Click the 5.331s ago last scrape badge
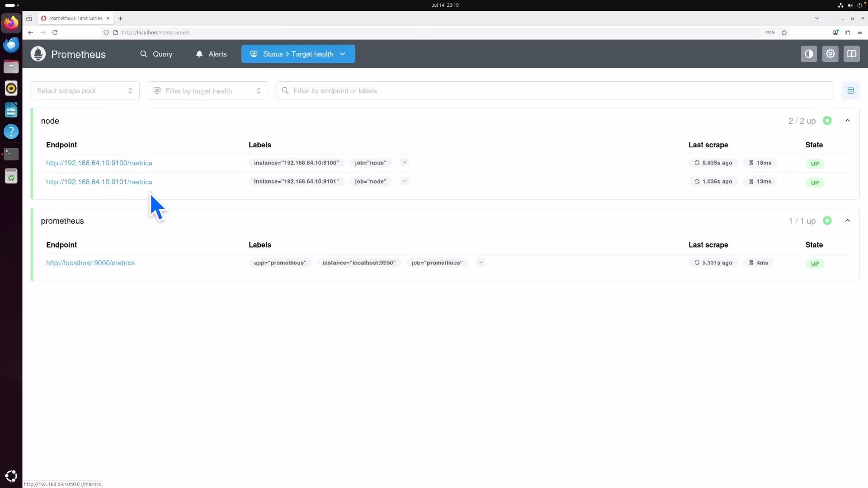This screenshot has height=488, width=868. coord(713,263)
